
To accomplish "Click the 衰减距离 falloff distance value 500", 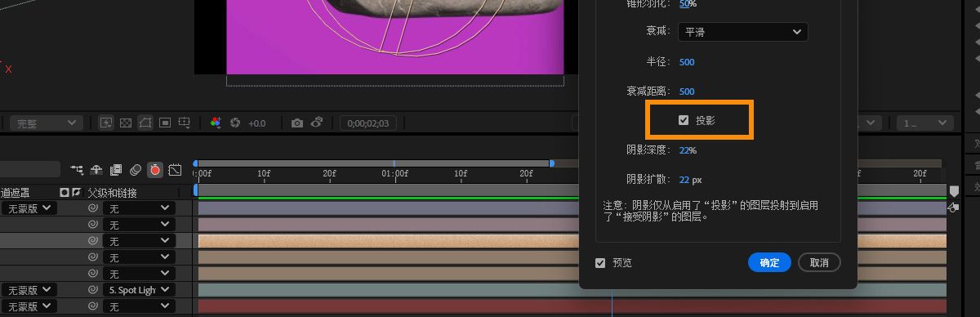I will point(687,92).
